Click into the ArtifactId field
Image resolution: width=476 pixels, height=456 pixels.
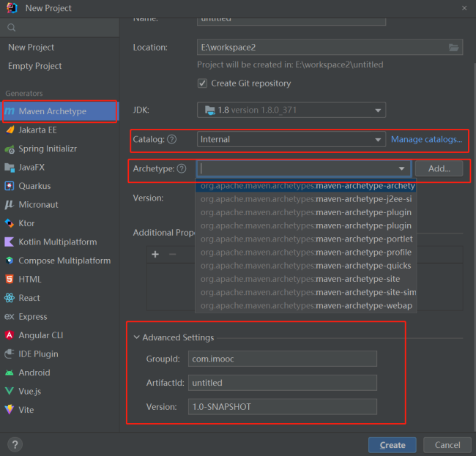point(283,383)
